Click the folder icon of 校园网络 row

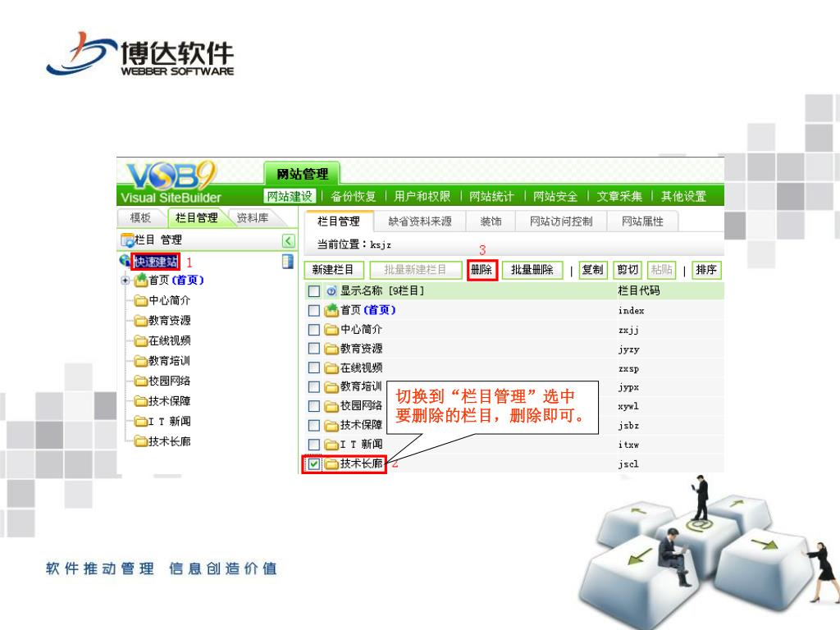(x=331, y=406)
